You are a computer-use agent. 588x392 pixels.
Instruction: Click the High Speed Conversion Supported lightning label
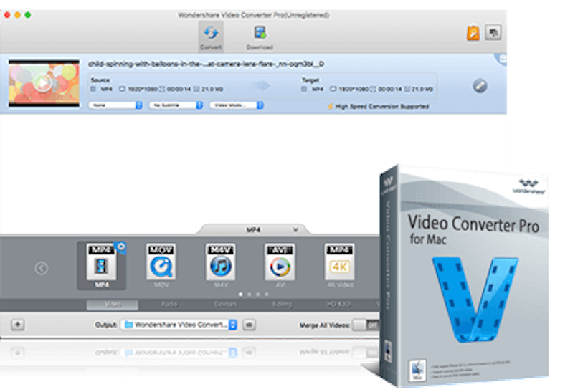[379, 107]
